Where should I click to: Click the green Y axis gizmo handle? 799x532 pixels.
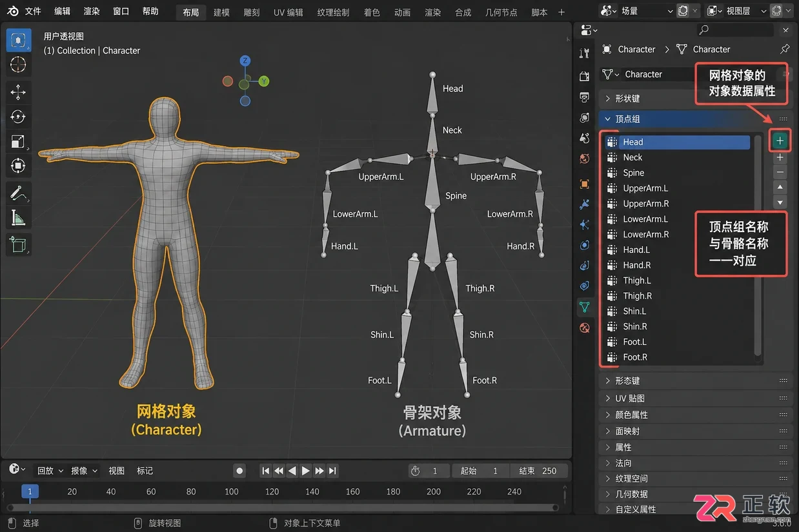click(264, 81)
